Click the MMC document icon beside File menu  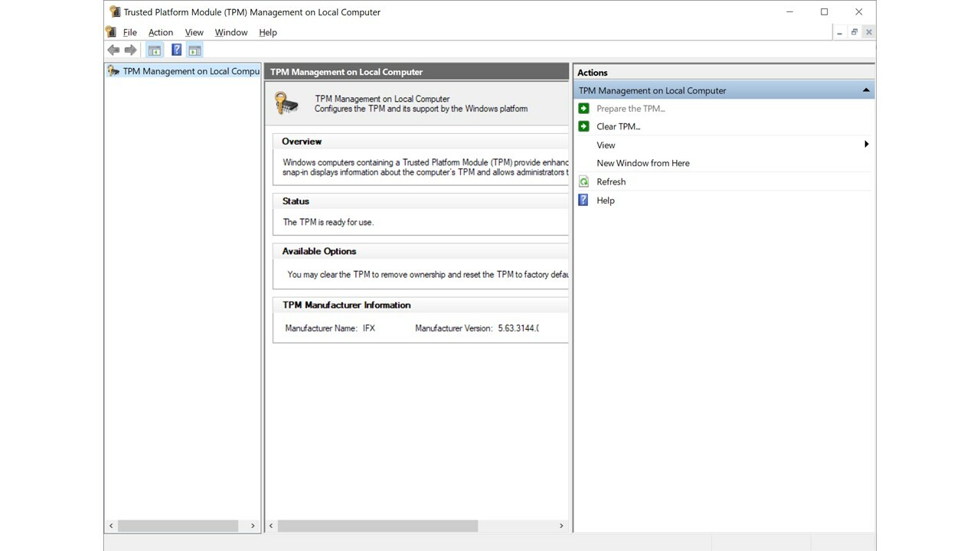point(111,32)
